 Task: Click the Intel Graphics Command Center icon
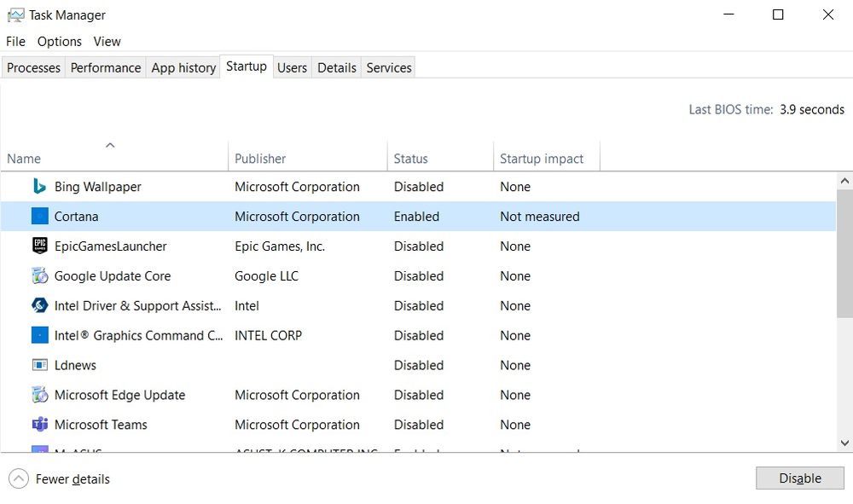click(x=39, y=335)
